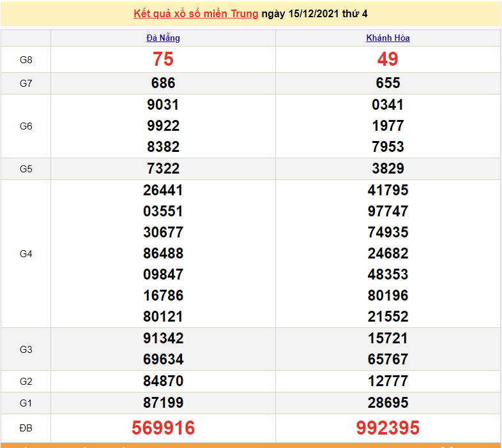Click the G8 row label
502x448 pixels.
26,60
